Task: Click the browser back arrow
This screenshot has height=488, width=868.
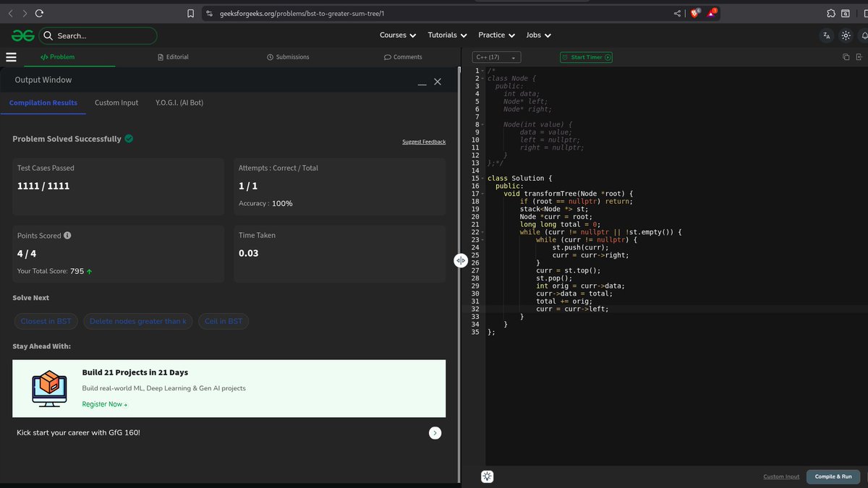Action: tap(10, 13)
